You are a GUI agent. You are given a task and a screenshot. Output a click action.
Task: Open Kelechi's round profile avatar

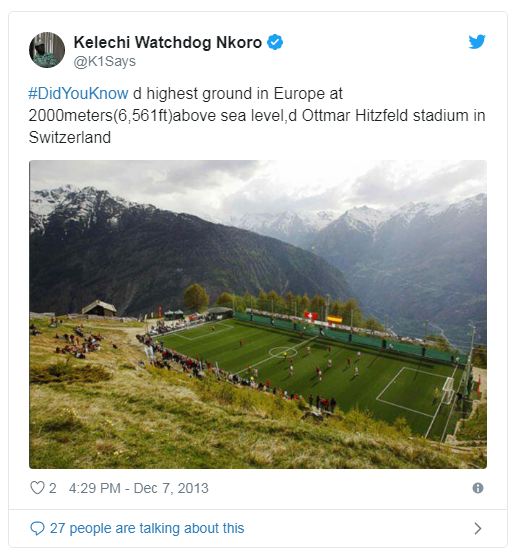(x=47, y=50)
